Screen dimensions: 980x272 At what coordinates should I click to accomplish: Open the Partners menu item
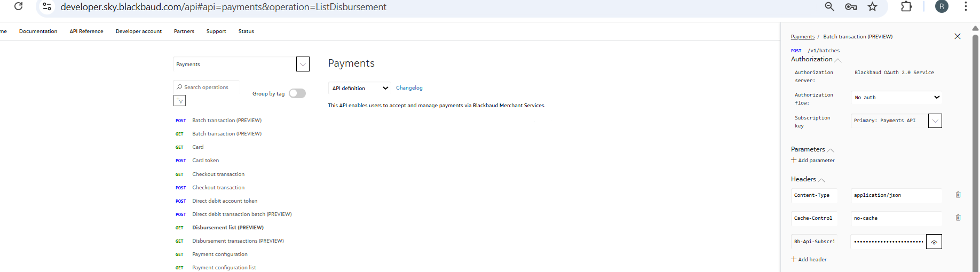(x=184, y=31)
